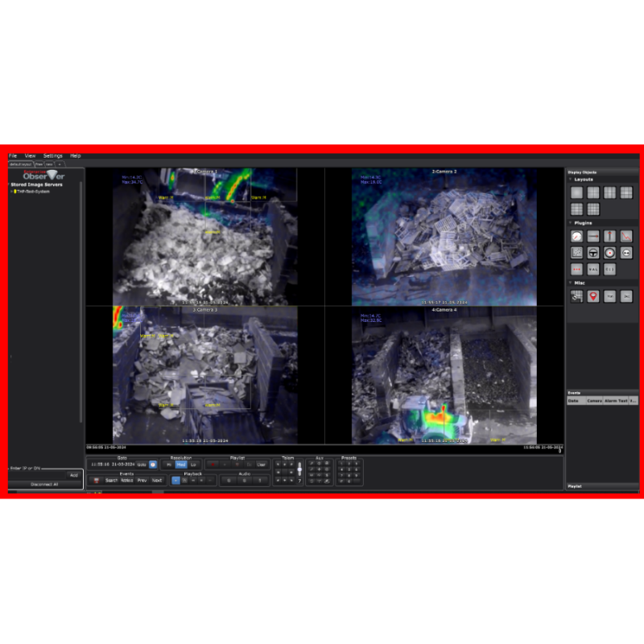This screenshot has width=644, height=644.
Task: Click the Disconnect All button
Action: tap(44, 485)
